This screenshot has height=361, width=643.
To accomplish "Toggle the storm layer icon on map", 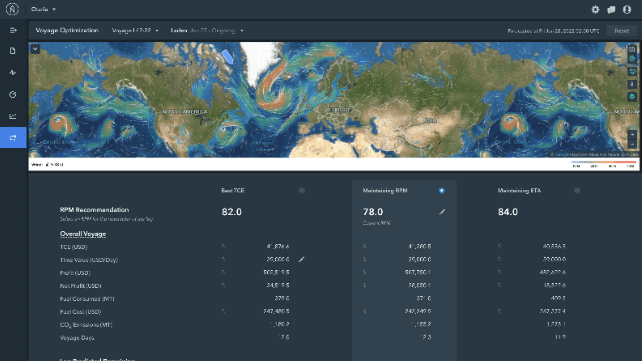I will click(x=632, y=96).
